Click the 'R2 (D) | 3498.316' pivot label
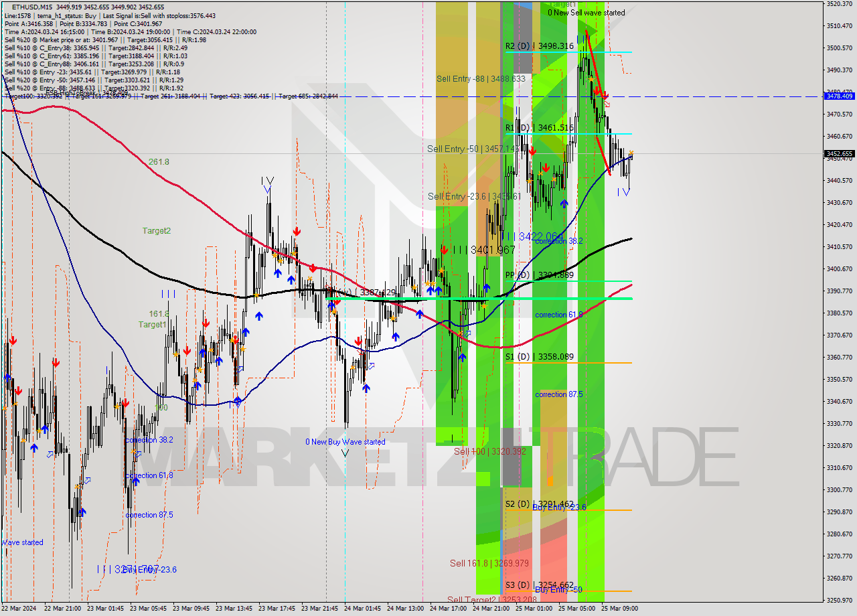Screen dimensions: 857x616 (x=539, y=46)
